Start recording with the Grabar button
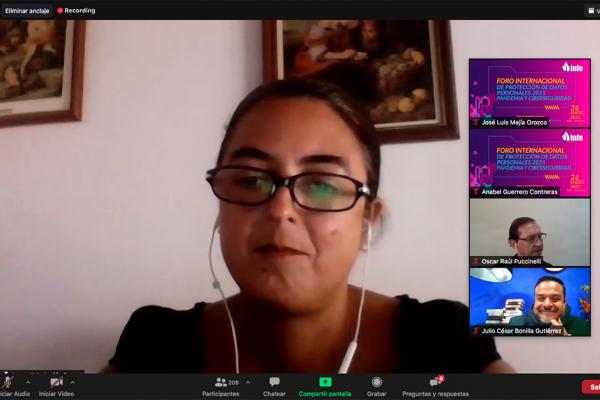 377,387
